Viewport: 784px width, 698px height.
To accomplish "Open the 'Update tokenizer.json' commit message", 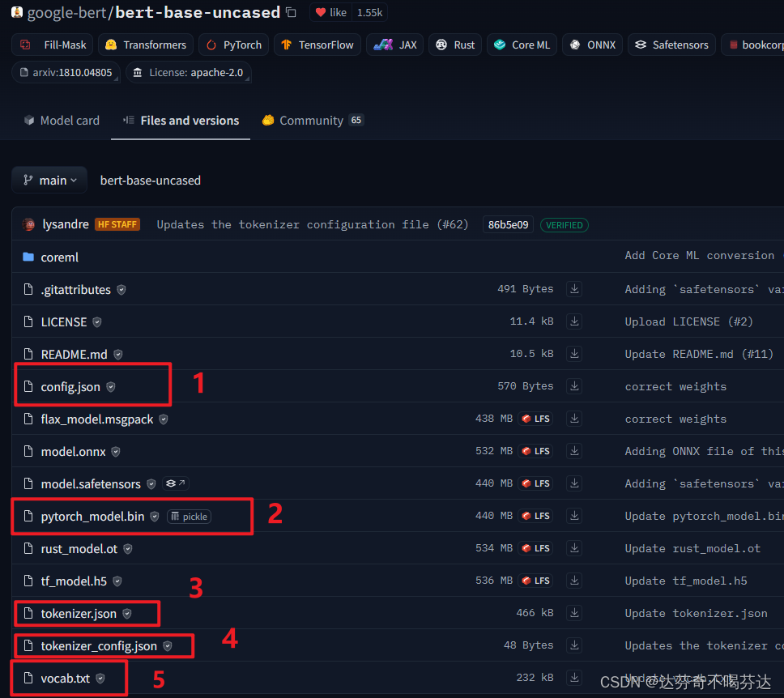I will (x=696, y=613).
